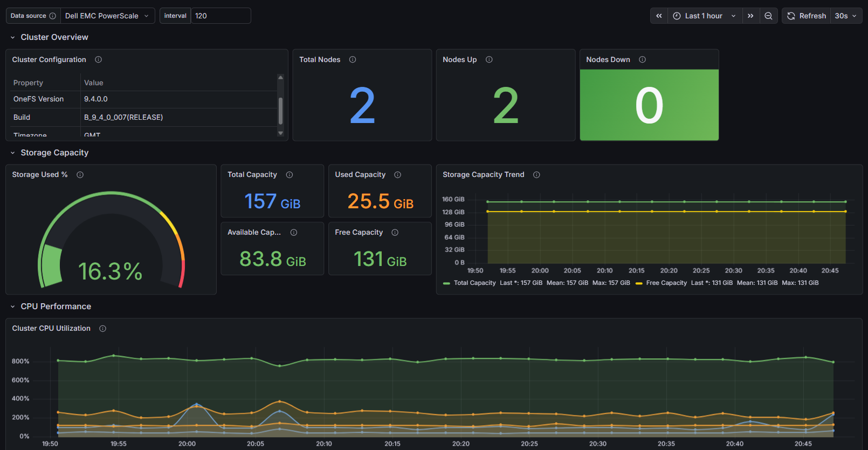Screen dimensions: 868x450
Task: Click info icon beside Storage Capacity Trend
Action: (x=536, y=174)
